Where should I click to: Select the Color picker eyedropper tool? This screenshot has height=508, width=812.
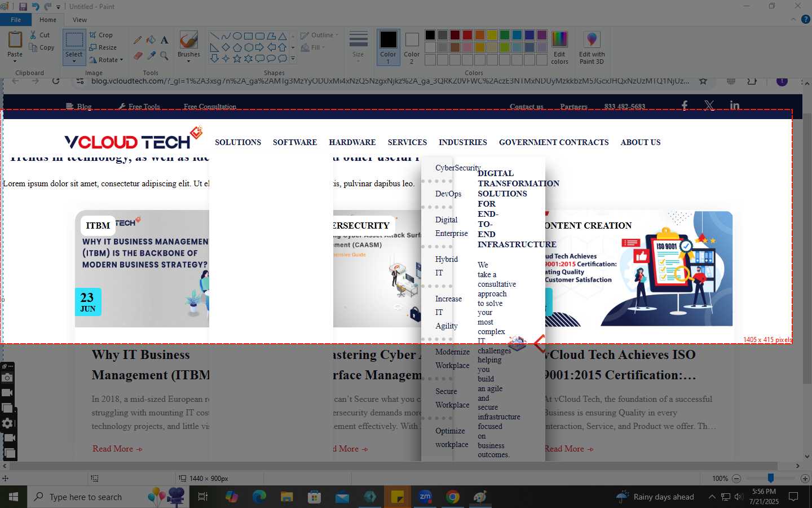[151, 55]
